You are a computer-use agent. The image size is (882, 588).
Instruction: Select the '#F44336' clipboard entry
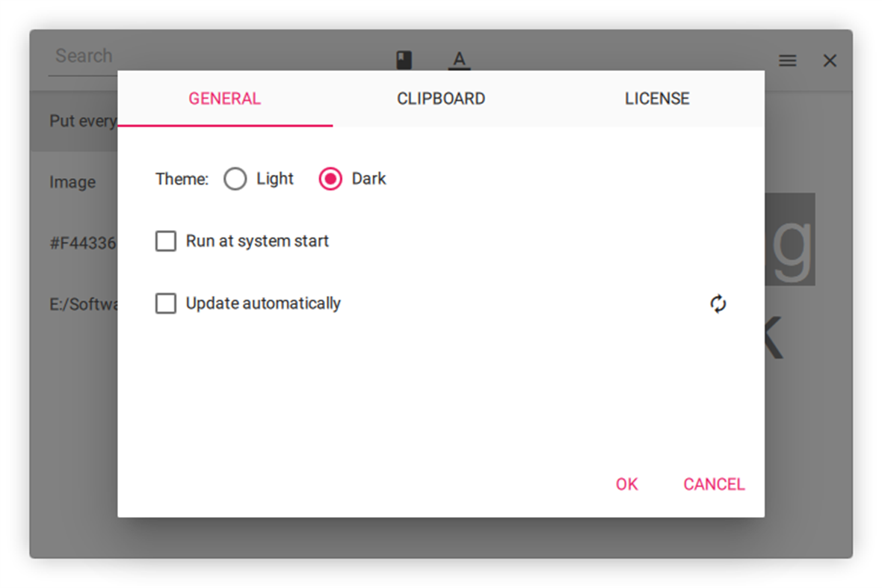[74, 243]
